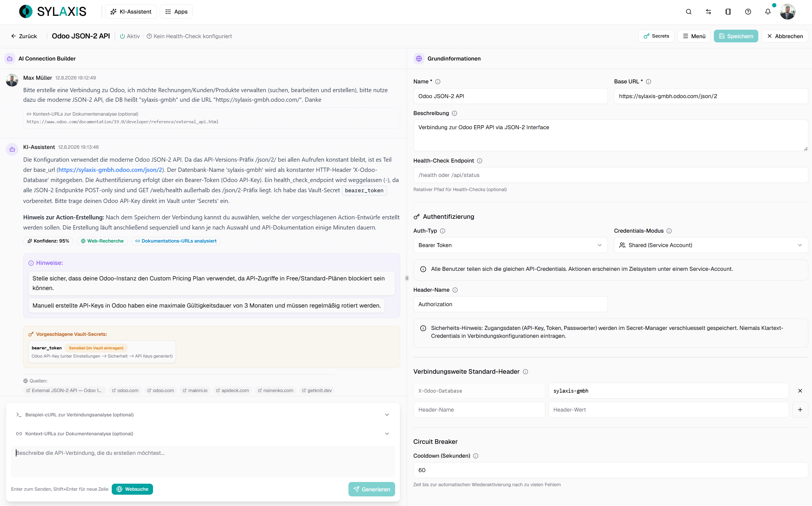Edit the sylaxis-gmbh header value field

[x=668, y=391]
